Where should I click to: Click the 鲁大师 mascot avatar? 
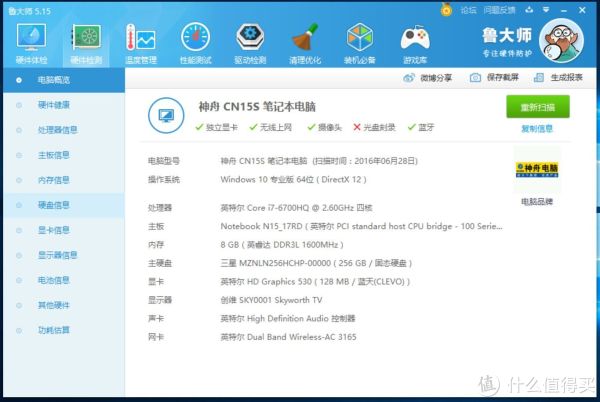[561, 41]
